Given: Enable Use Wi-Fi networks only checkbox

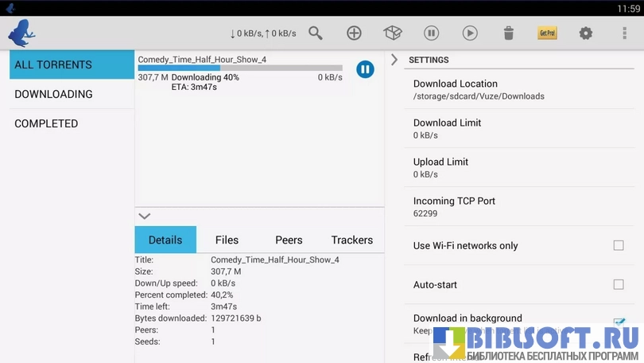Looking at the screenshot, I should [618, 245].
